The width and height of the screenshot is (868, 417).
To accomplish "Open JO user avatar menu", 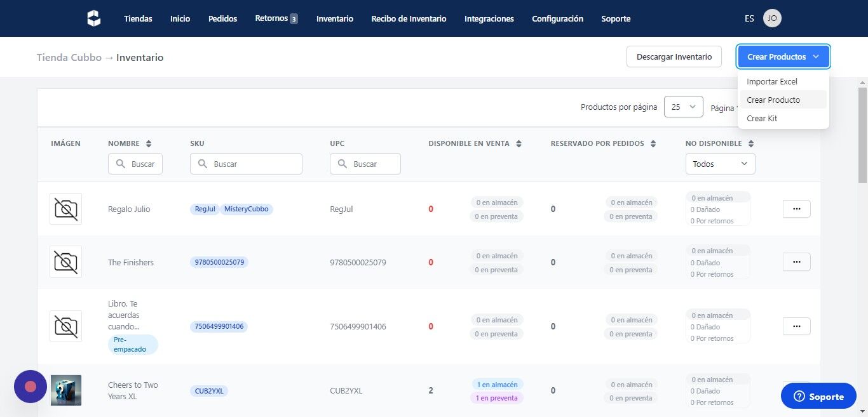I will click(x=772, y=18).
